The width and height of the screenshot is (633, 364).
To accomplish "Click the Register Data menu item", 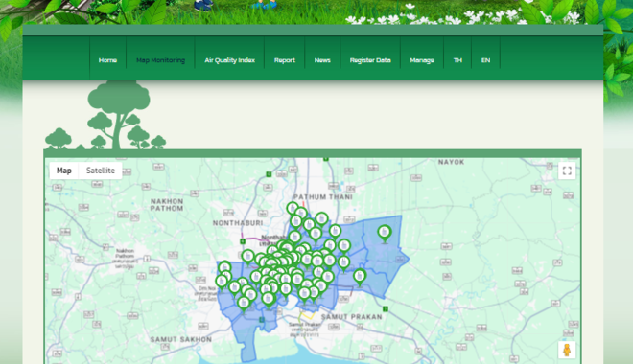I will [370, 60].
